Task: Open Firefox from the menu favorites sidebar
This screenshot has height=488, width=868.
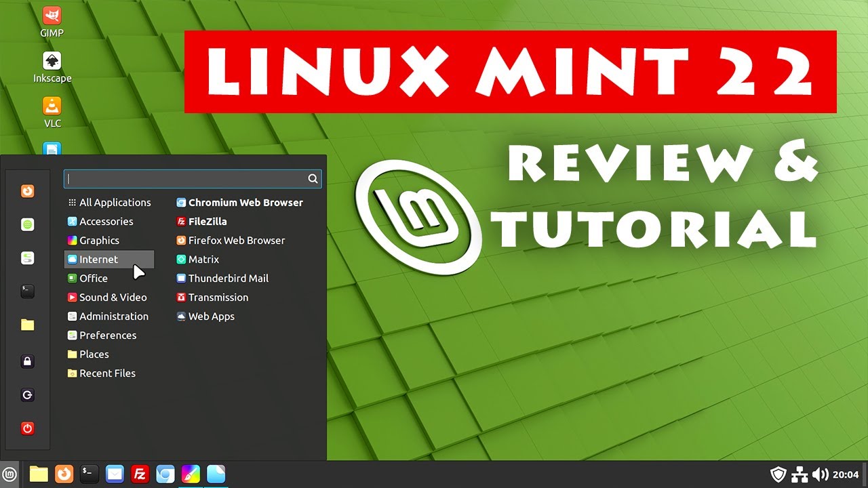Action: [x=27, y=191]
